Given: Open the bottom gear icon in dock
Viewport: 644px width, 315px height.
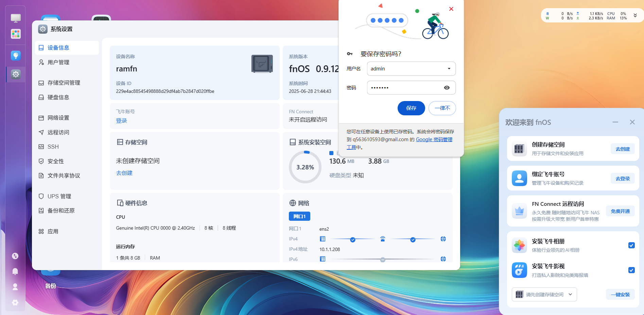Looking at the screenshot, I should pyautogui.click(x=15, y=302).
